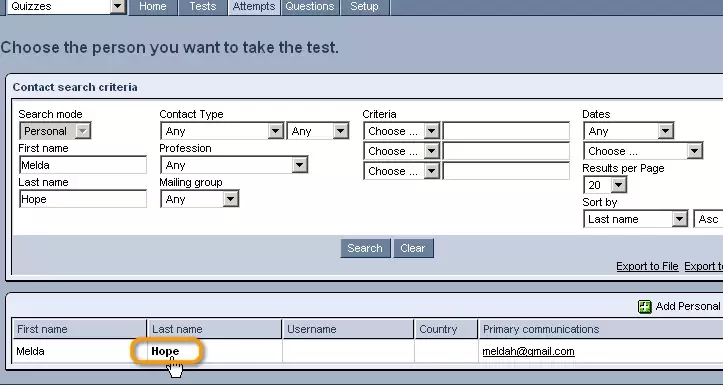
Task: Click the green Add Personal icon
Action: coord(645,307)
